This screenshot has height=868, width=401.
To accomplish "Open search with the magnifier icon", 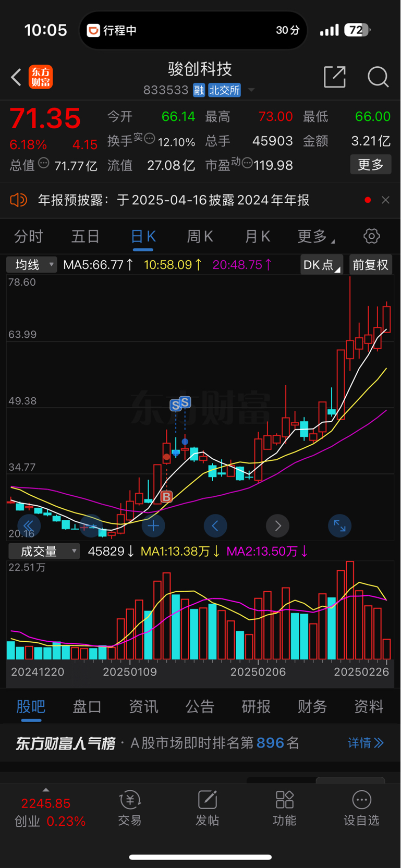I will pos(378,77).
